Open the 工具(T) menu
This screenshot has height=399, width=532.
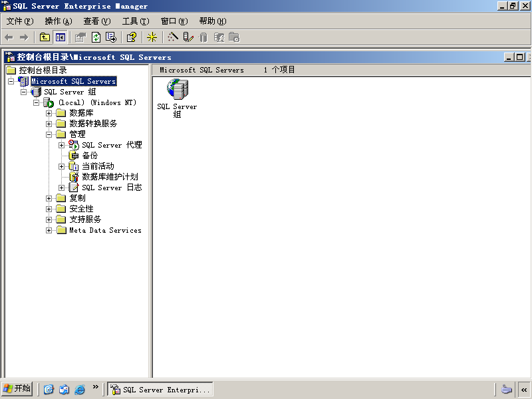pyautogui.click(x=136, y=21)
